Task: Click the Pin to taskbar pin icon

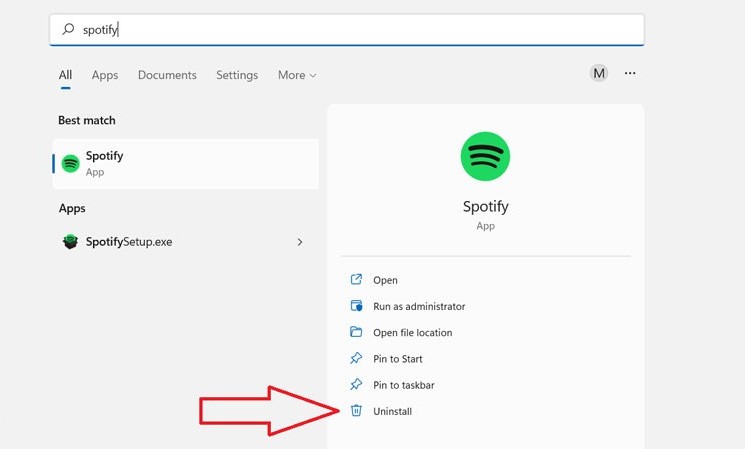Action: click(356, 384)
